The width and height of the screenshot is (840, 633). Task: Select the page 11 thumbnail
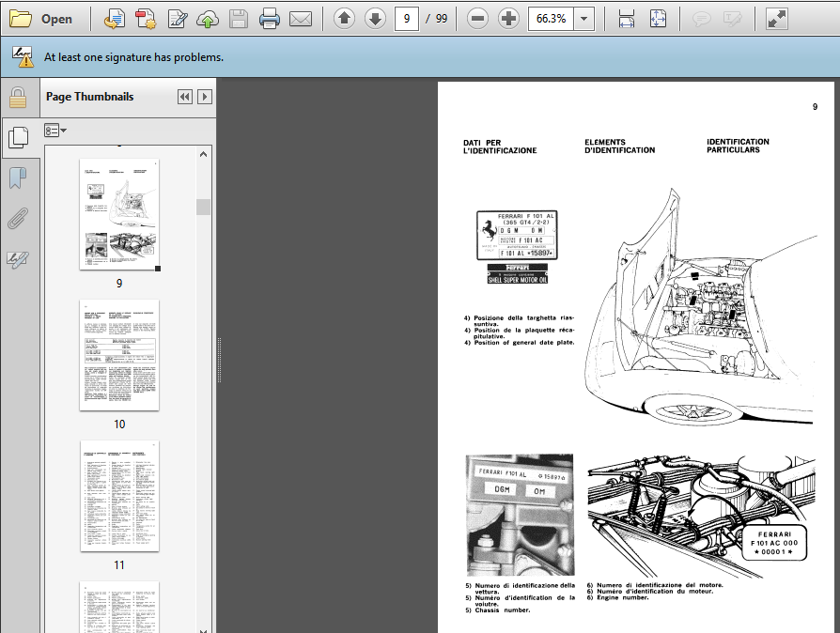119,496
